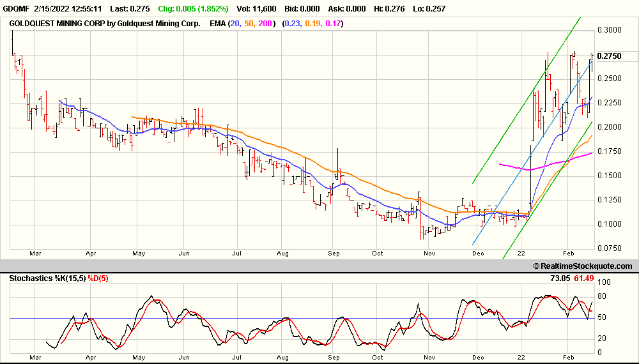Select the orange EMA 50 legend number
Viewport: 639px width, 364px height.
click(250, 23)
